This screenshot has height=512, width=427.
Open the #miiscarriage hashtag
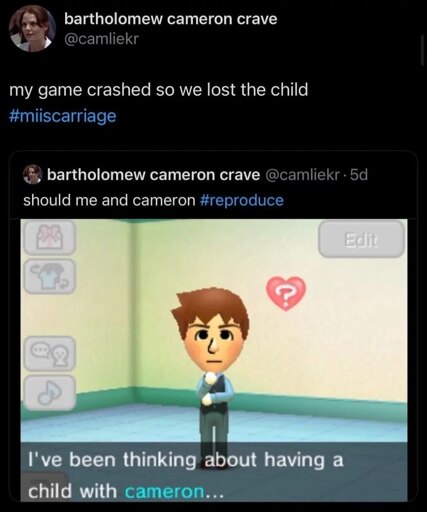(x=63, y=116)
